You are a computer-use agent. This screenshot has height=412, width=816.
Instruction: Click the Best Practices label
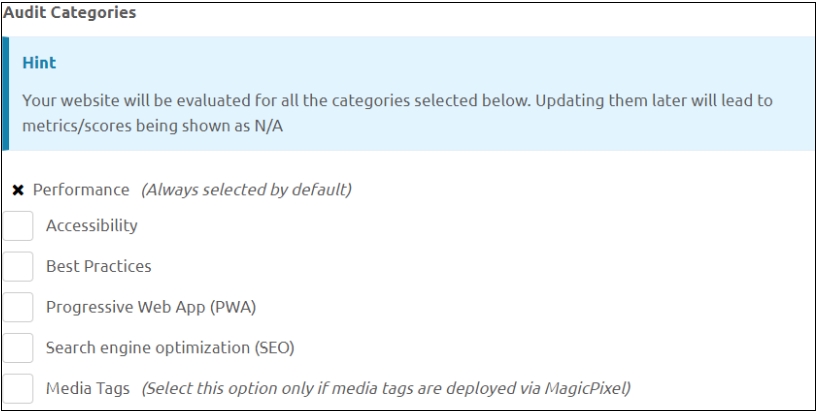[x=98, y=267]
